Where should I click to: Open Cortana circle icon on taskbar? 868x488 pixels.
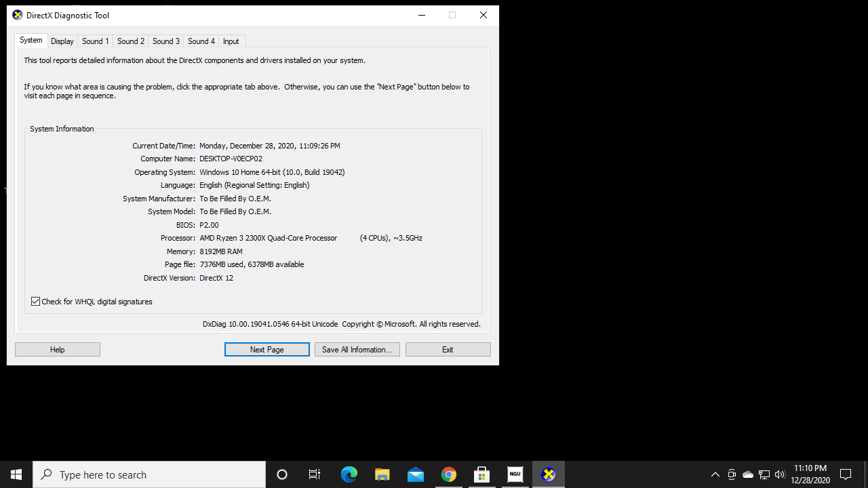282,474
